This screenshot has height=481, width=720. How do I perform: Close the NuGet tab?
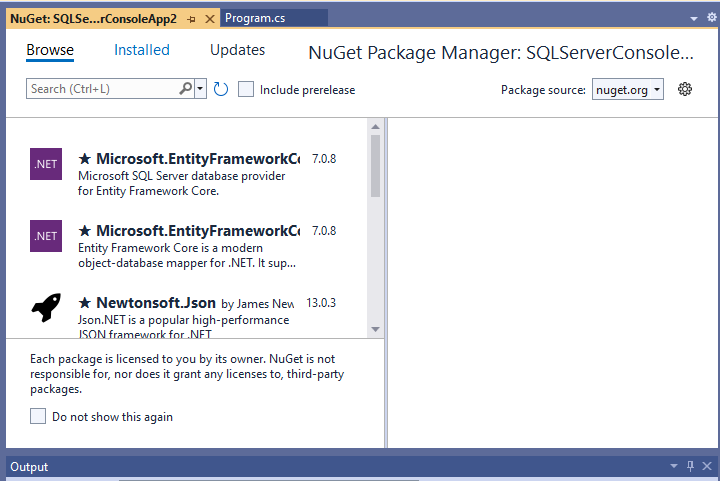(x=209, y=18)
